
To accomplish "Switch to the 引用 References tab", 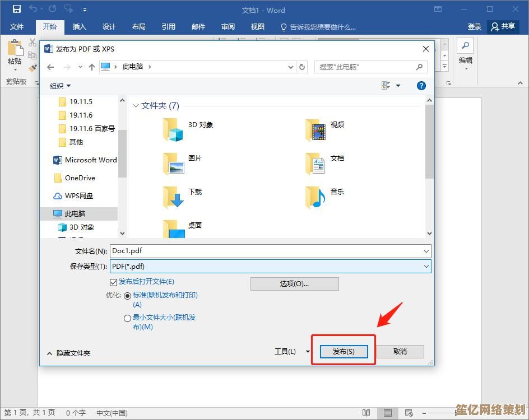I will 168,27.
